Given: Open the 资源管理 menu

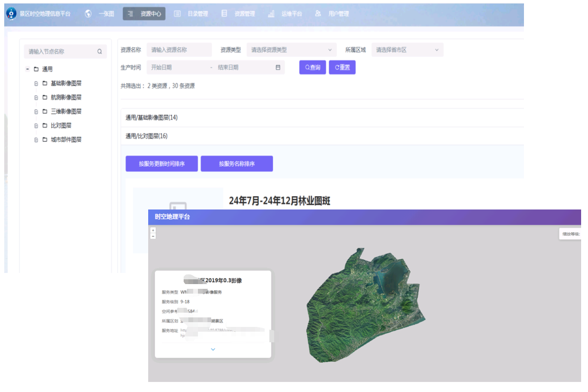Looking at the screenshot, I should pyautogui.click(x=245, y=14).
